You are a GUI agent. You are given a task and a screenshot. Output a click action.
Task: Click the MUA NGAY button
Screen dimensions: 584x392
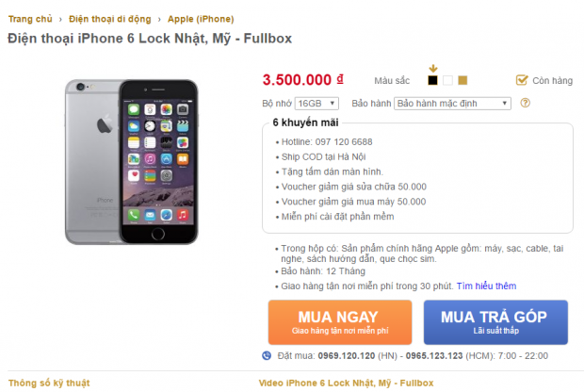pos(340,322)
